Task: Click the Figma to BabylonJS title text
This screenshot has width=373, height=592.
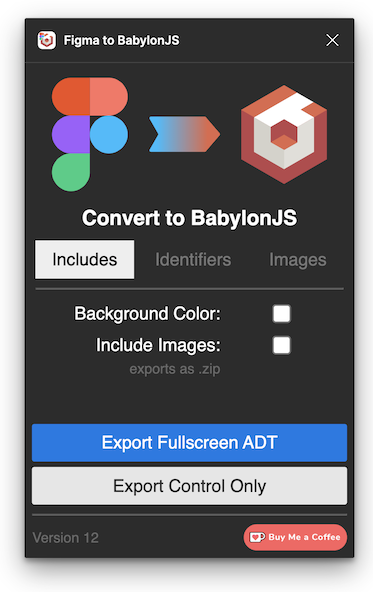Action: coord(122,40)
